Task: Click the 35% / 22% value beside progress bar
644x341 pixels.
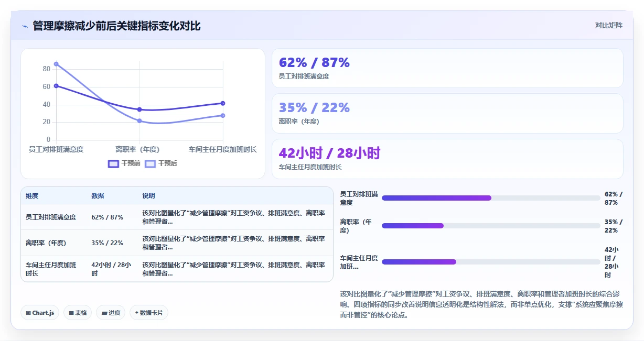Action: click(x=614, y=226)
